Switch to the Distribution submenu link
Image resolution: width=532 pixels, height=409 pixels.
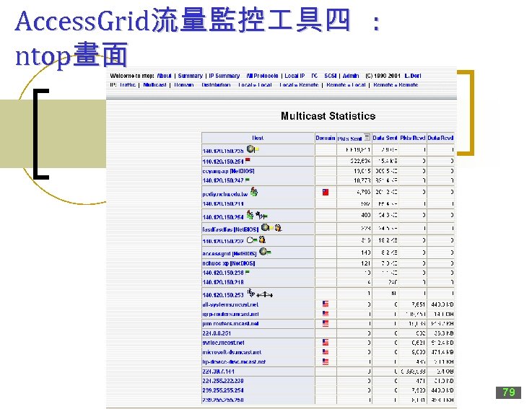tap(216, 85)
